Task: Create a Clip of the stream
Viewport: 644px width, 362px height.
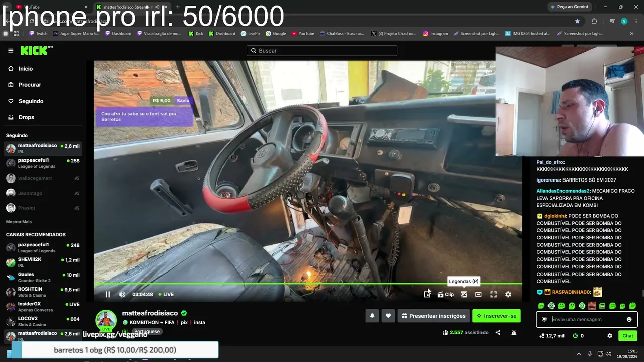Action: pyautogui.click(x=445, y=294)
